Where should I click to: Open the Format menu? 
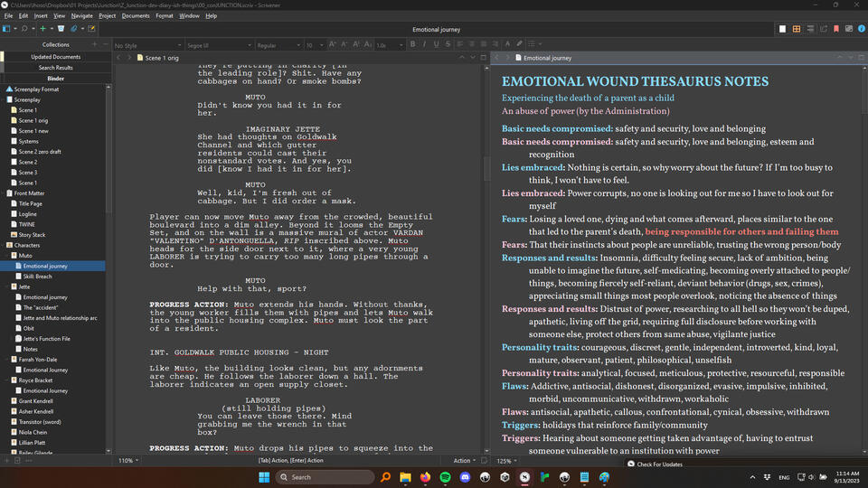tap(165, 16)
